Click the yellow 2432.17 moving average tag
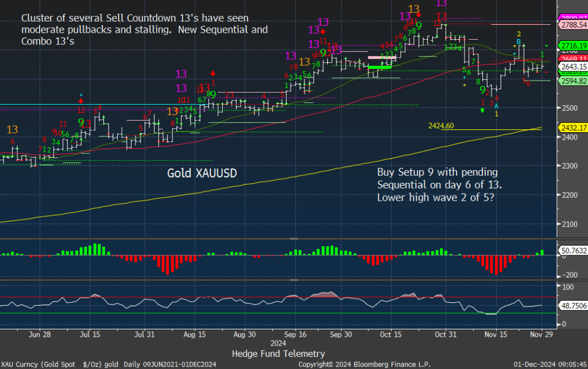 [572, 128]
